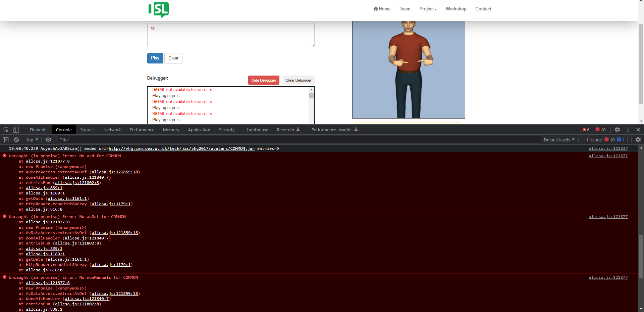Clear the console messages
The image size is (644, 312).
click(x=16, y=140)
